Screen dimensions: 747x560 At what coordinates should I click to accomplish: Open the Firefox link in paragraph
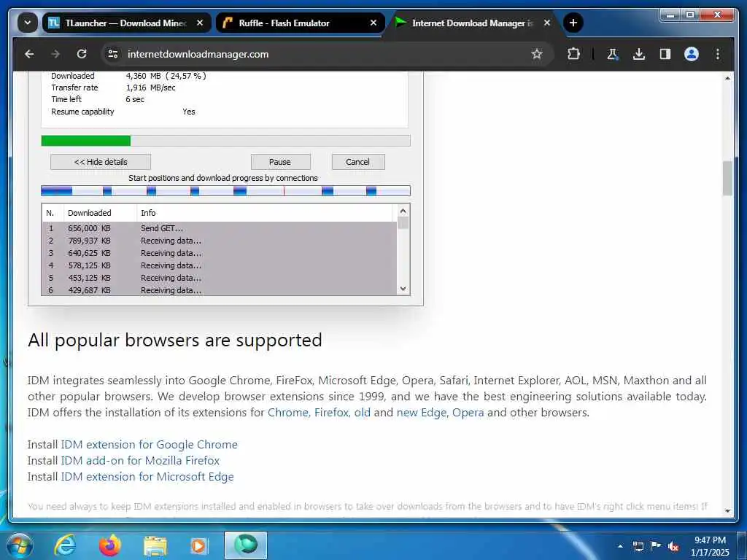(x=333, y=413)
